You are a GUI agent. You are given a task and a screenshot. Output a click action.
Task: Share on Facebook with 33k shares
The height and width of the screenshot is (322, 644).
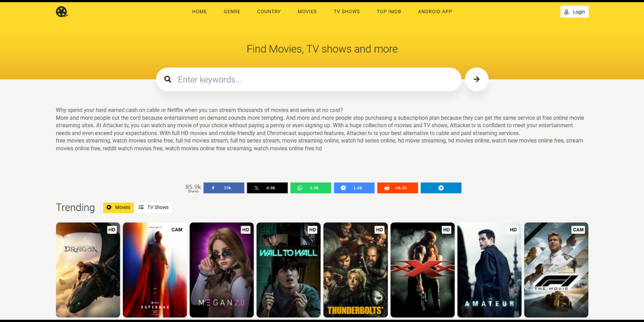[224, 188]
